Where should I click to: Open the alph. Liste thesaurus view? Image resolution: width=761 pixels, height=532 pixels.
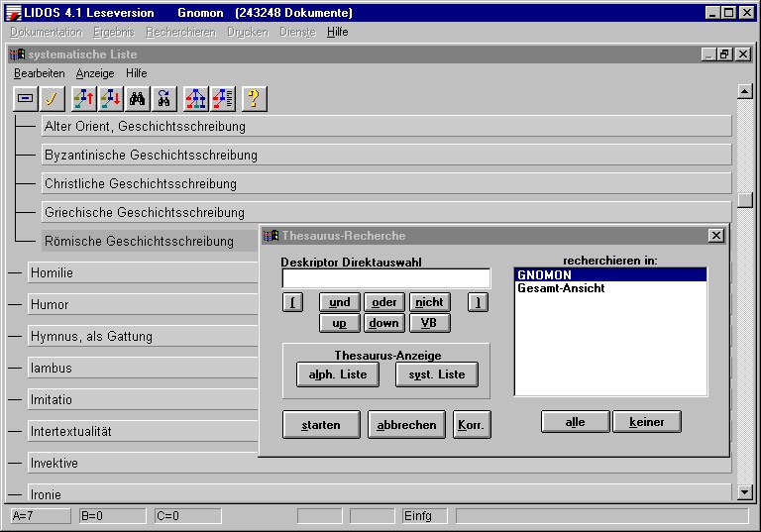(338, 374)
